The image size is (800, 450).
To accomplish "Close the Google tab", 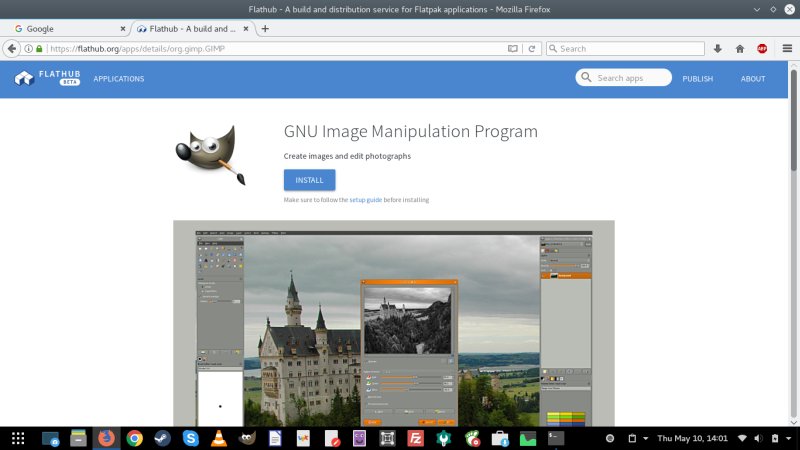I will pos(122,29).
